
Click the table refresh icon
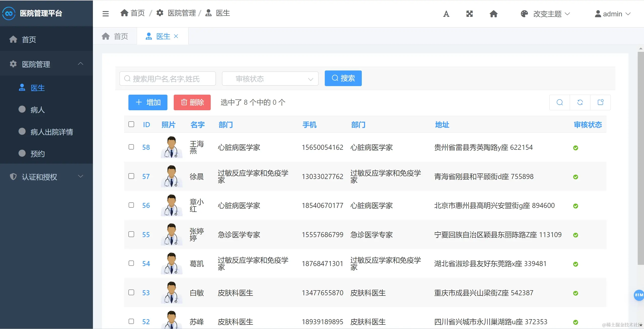coord(580,102)
